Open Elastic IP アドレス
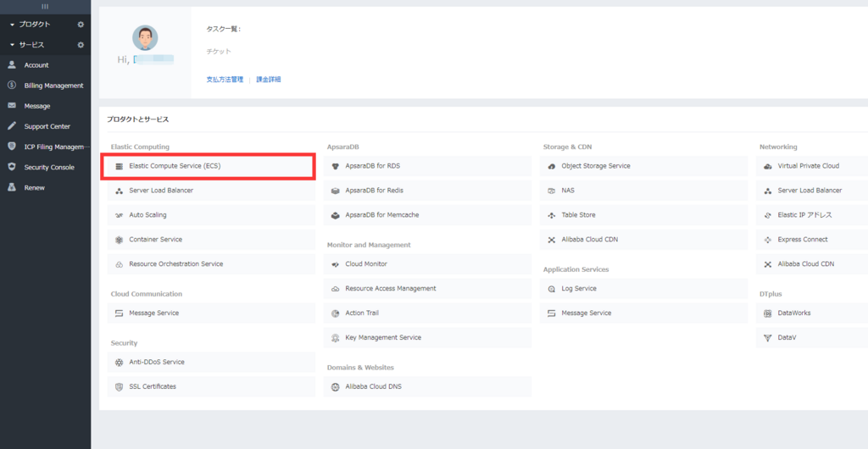The image size is (868, 449). pos(811,215)
